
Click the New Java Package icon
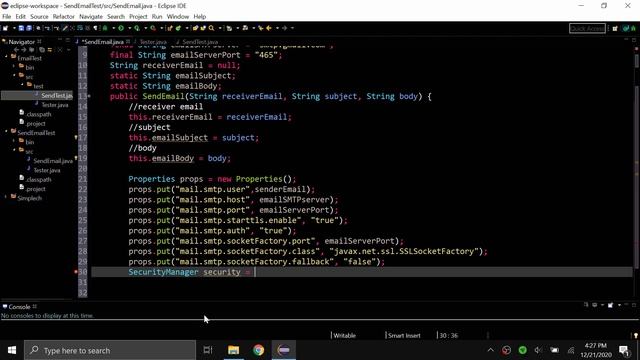170,28
